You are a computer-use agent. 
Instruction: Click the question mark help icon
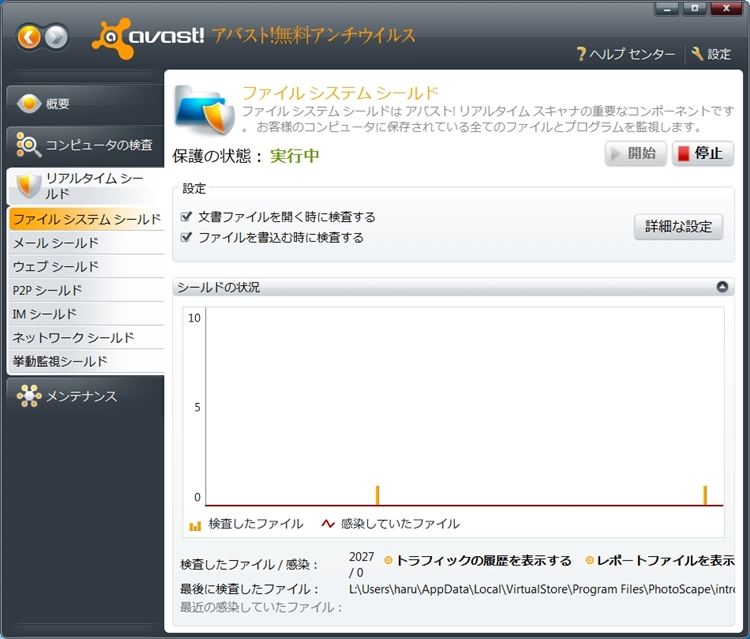581,54
